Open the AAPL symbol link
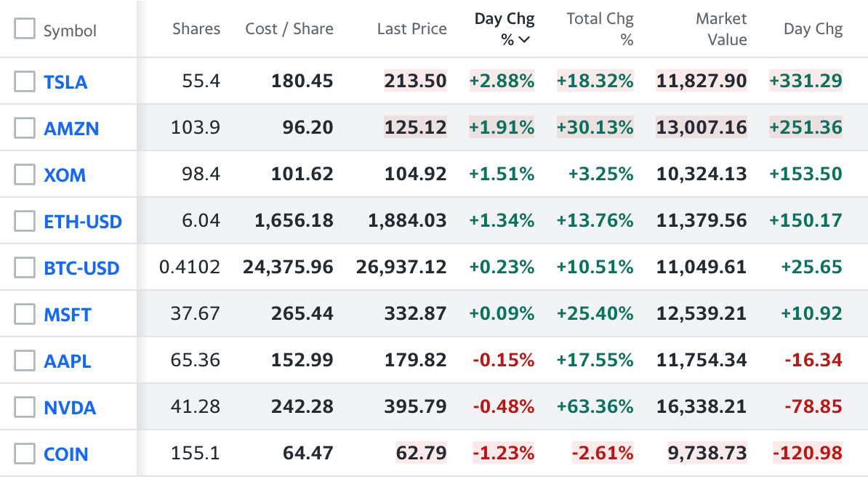The height and width of the screenshot is (487, 868). (x=68, y=361)
